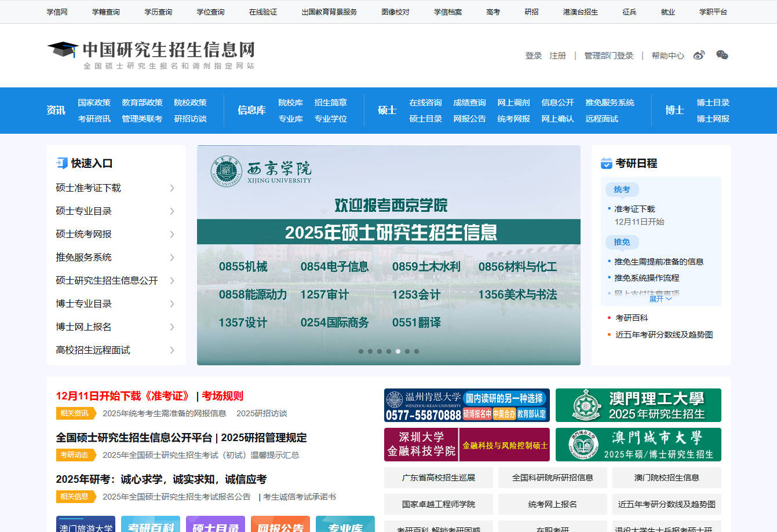Click the 注册 link
Viewport: 777px width, 532px height.
pyautogui.click(x=558, y=56)
